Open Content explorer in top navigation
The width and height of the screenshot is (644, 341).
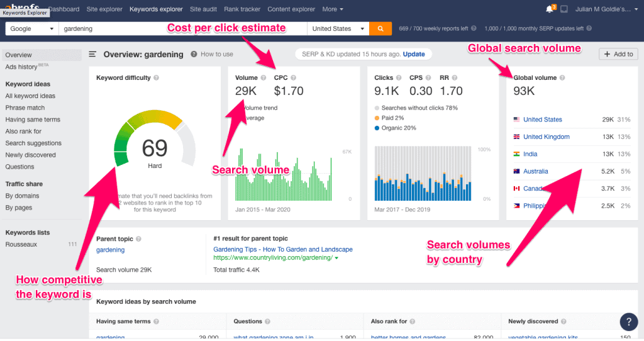[x=291, y=9]
